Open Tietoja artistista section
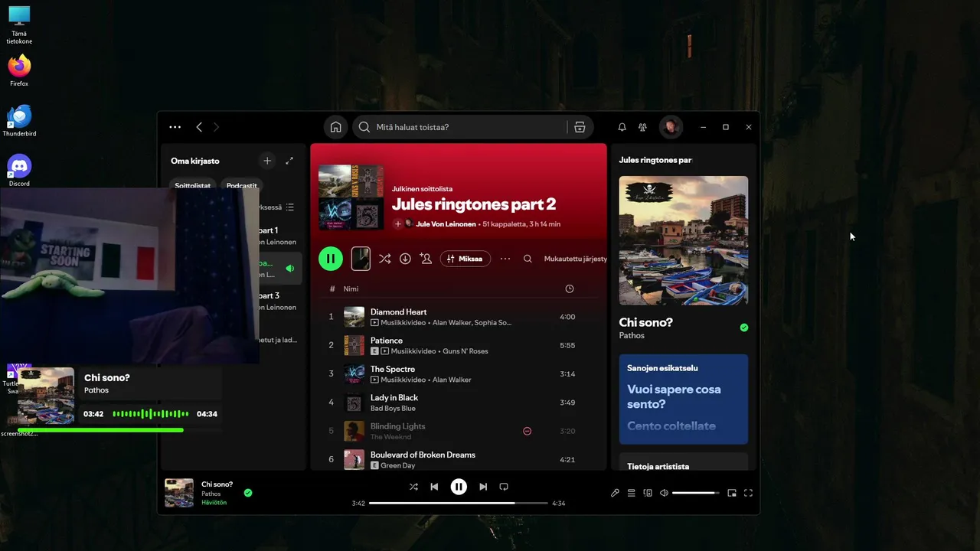This screenshot has height=551, width=980. (x=658, y=466)
